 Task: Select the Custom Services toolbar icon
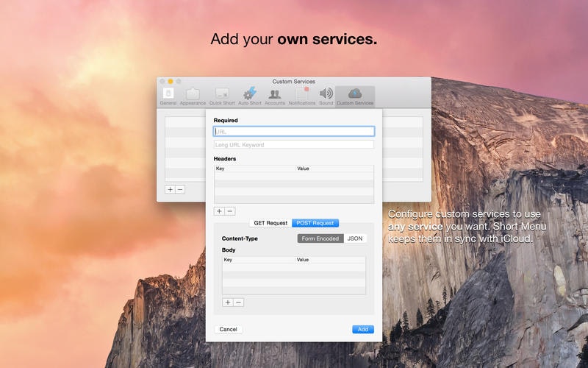click(355, 96)
